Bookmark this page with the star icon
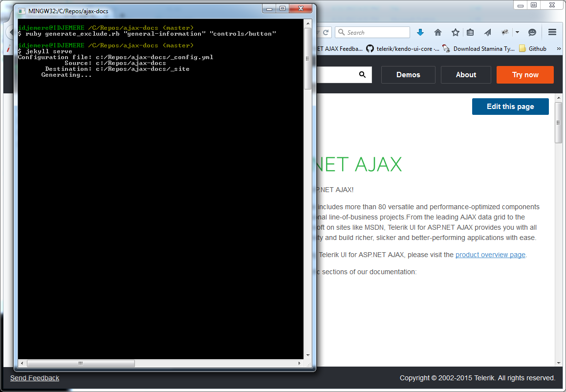566x392 pixels. [x=455, y=32]
